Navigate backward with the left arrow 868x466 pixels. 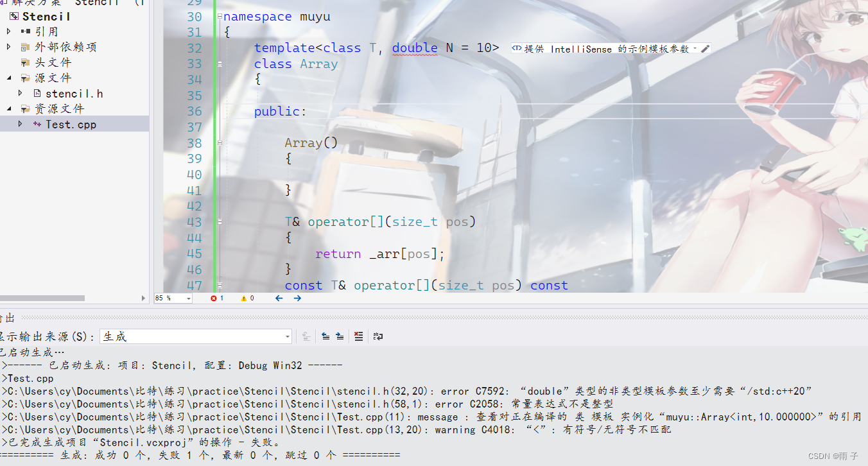pyautogui.click(x=279, y=298)
